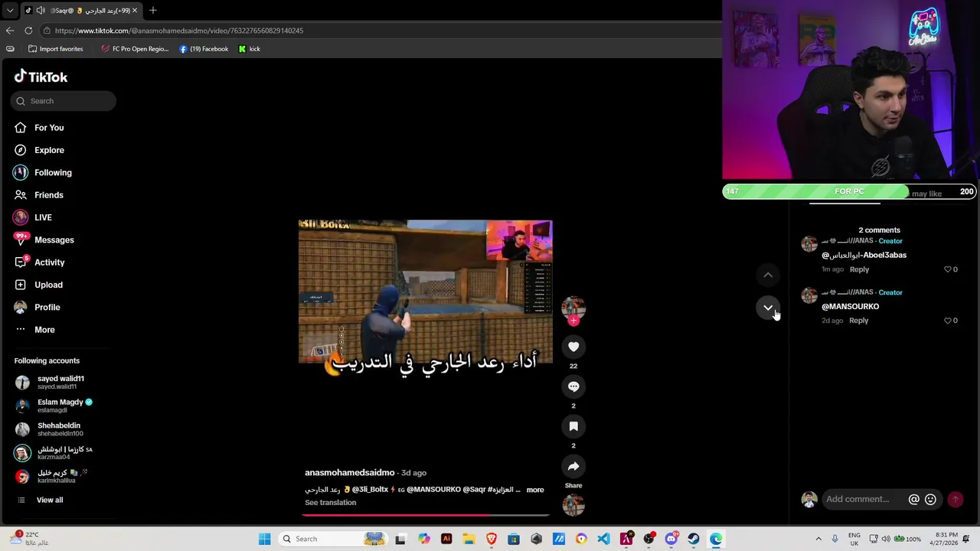
Task: Open Discord from the taskbar
Action: tap(671, 539)
